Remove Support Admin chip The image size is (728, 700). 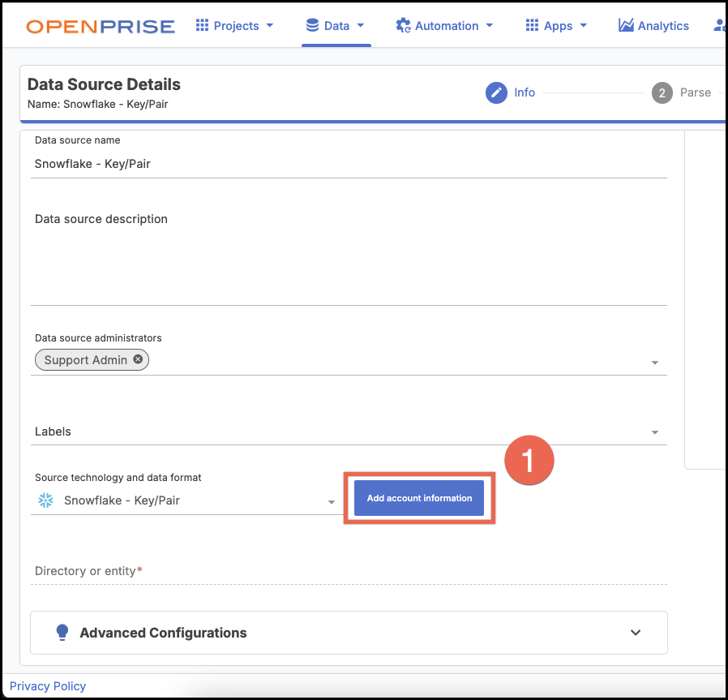138,359
